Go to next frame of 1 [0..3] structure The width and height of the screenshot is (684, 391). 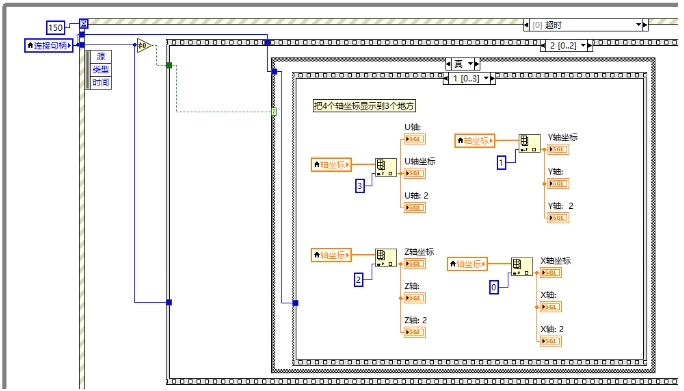click(x=492, y=79)
